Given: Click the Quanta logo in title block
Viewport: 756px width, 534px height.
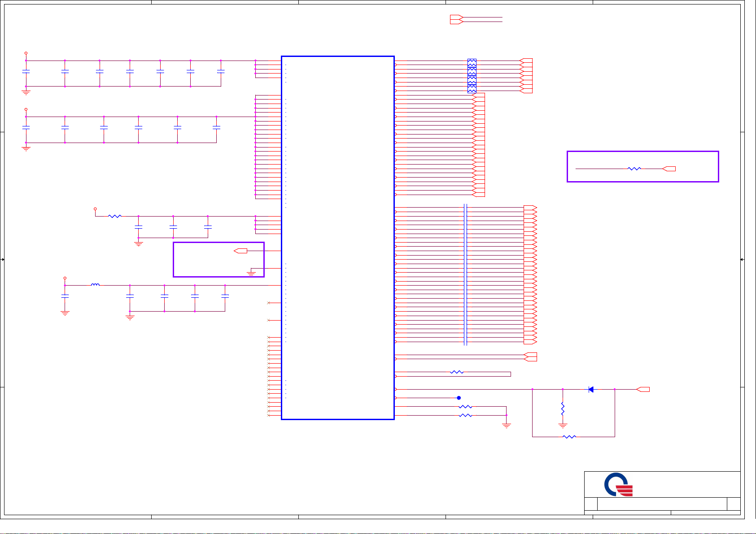Looking at the screenshot, I should point(618,484).
